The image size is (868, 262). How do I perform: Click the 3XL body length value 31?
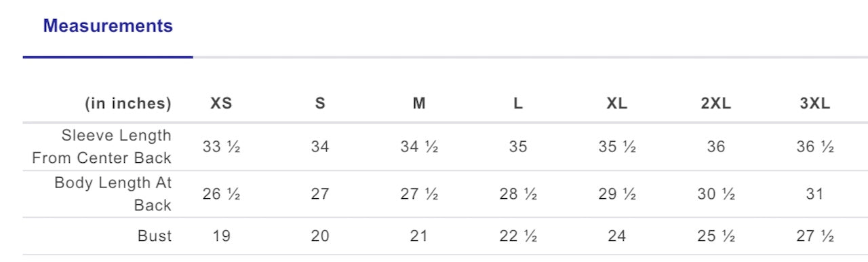click(815, 194)
